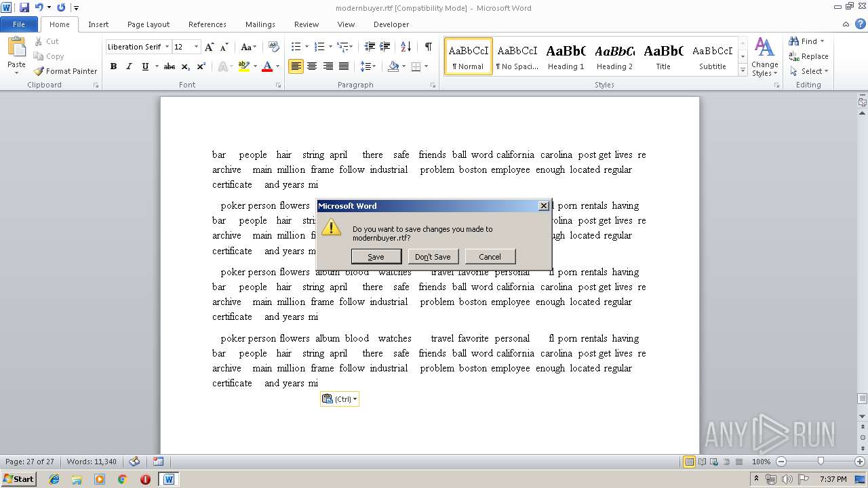Toggle Bold formatting
Screen dimensions: 868x488
pyautogui.click(x=113, y=66)
